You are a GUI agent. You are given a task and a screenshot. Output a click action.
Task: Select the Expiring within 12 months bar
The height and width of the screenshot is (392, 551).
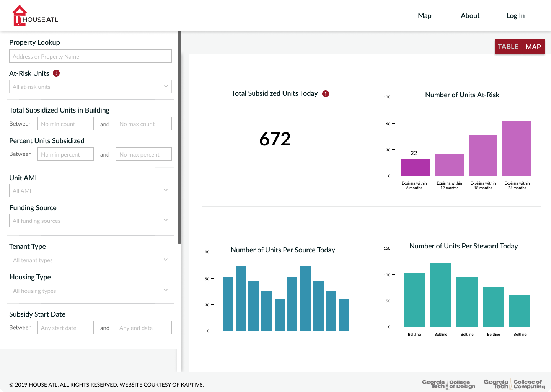449,165
